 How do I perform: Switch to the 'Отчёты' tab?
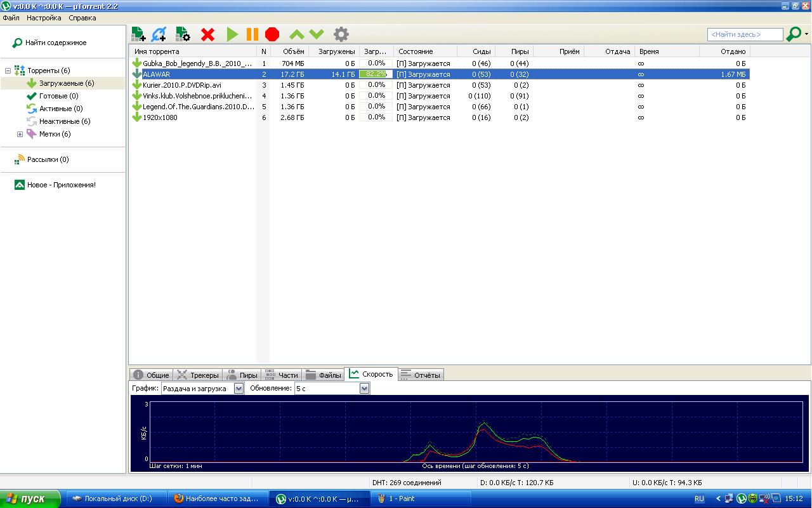[421, 375]
